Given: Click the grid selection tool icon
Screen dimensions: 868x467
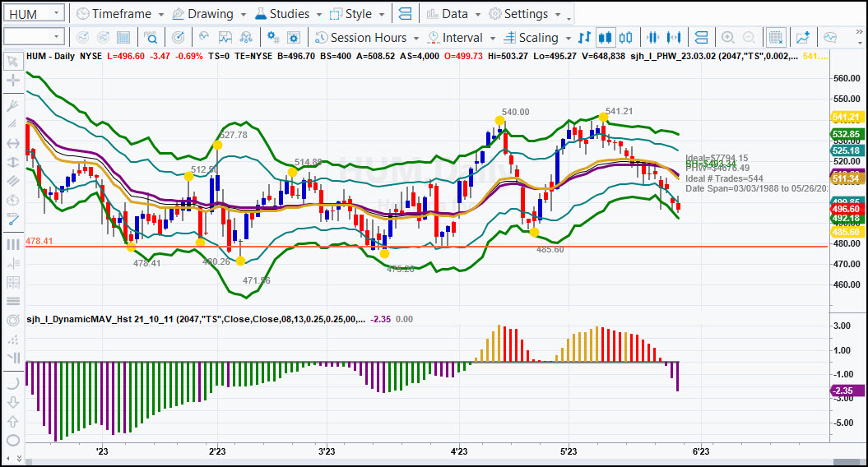Looking at the screenshot, I should (776, 38).
